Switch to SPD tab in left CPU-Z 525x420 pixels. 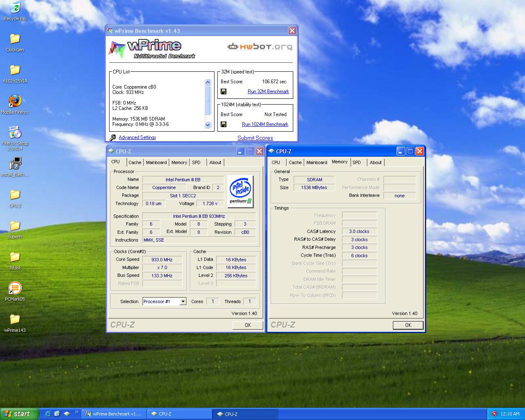tap(196, 162)
